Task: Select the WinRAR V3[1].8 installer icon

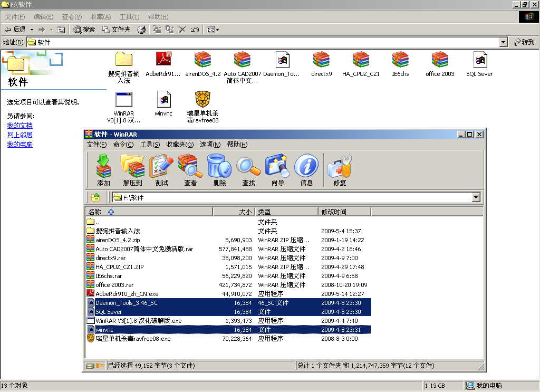Action: point(123,100)
